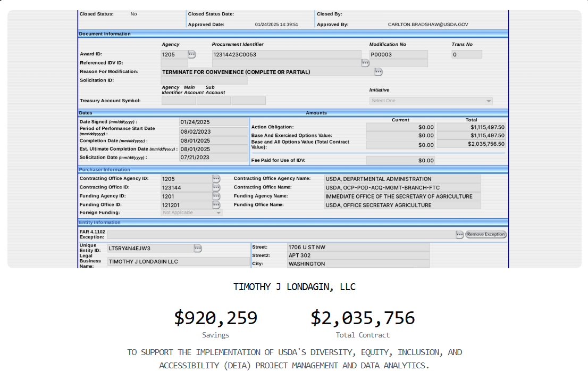Click the Street2 apartment address field
The height and width of the screenshot is (371, 588).
pos(356,255)
